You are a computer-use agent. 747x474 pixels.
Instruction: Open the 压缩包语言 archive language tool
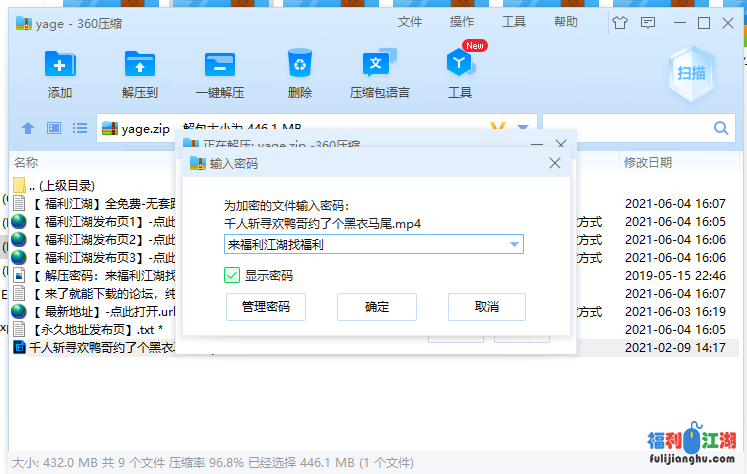tap(379, 66)
